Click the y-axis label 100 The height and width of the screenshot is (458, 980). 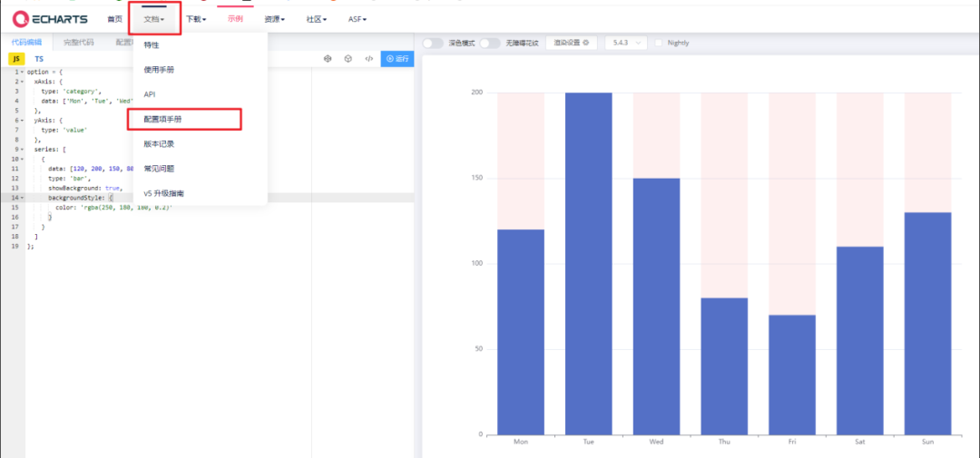[477, 264]
